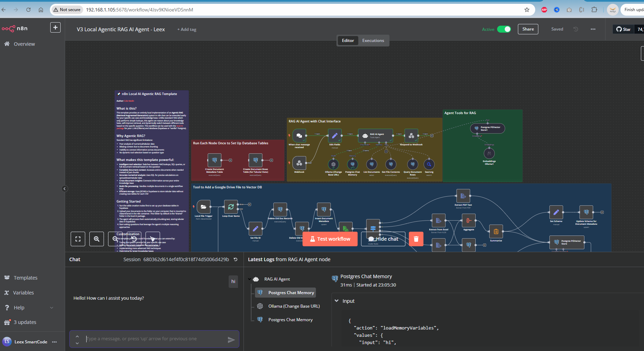Screen dimensions: 644x351
Task: Select the Local File Trigger node
Action: tap(203, 207)
